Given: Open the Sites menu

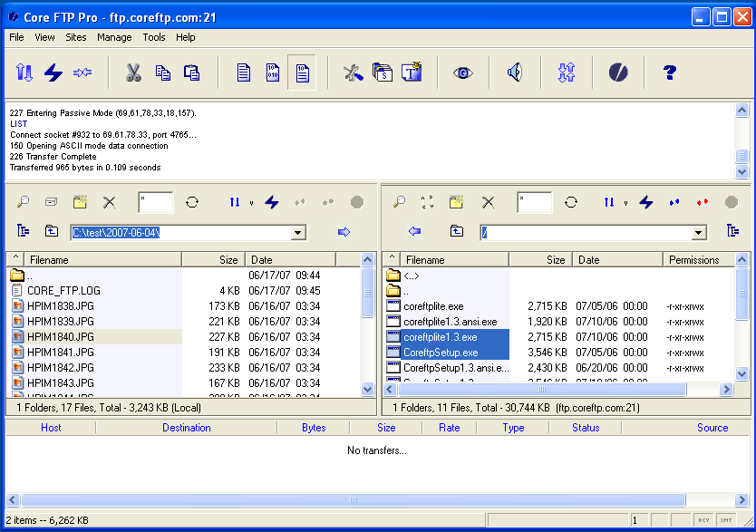Looking at the screenshot, I should (76, 37).
